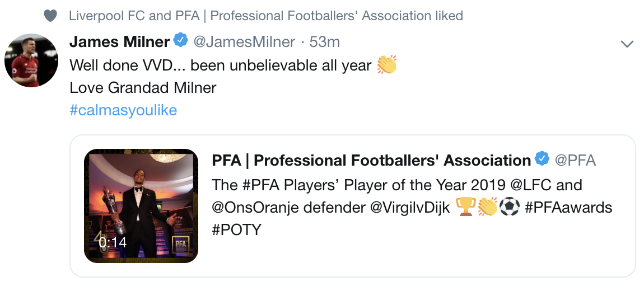Click James Milner's verified badge
This screenshot has height=291, width=644.
[x=180, y=41]
